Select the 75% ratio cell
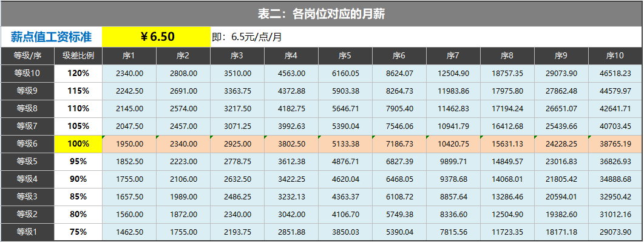Viewport: 644px width, 242px height. point(78,232)
